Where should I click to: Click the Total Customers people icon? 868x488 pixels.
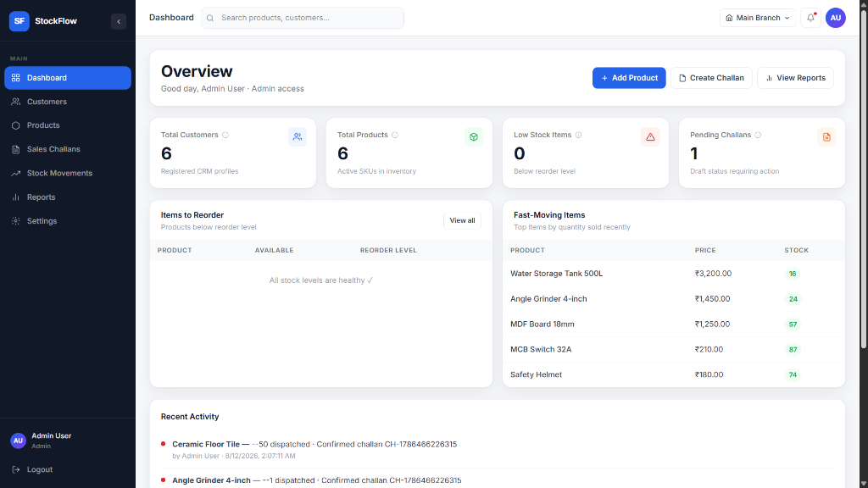(x=298, y=136)
